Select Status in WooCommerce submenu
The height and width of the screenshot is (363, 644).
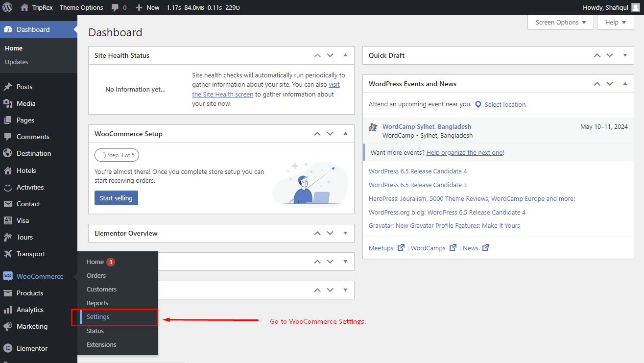[x=95, y=331]
